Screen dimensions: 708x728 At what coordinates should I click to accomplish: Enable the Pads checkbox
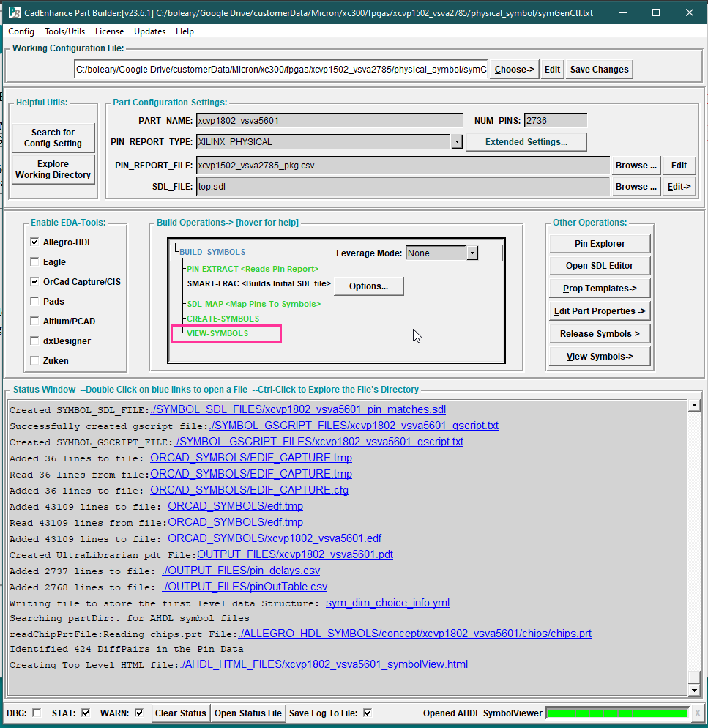pos(34,301)
